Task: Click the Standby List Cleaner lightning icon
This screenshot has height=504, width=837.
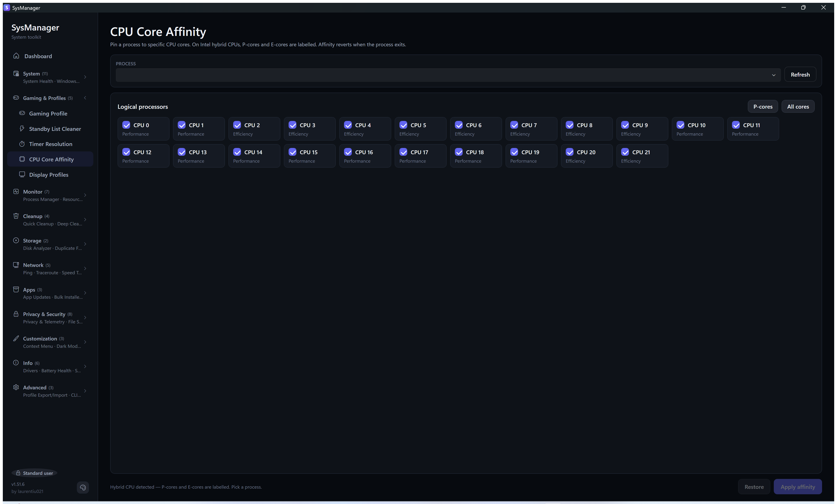Action: (x=22, y=129)
